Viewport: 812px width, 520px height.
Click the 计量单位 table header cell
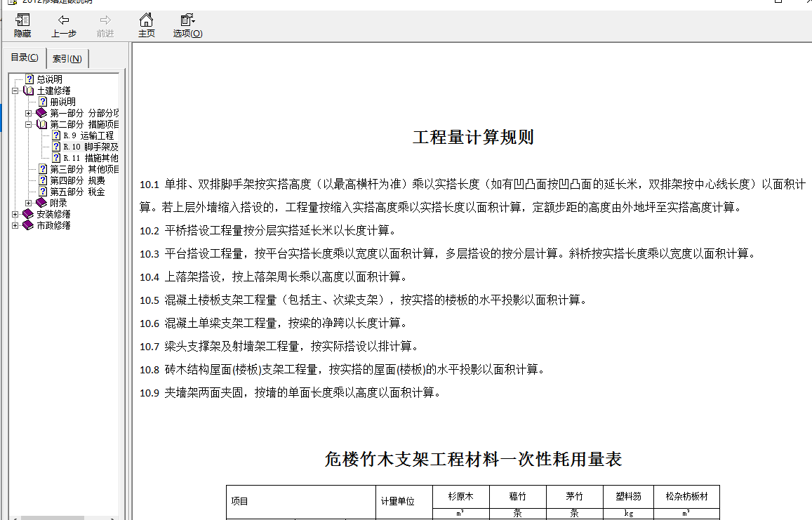coord(404,501)
